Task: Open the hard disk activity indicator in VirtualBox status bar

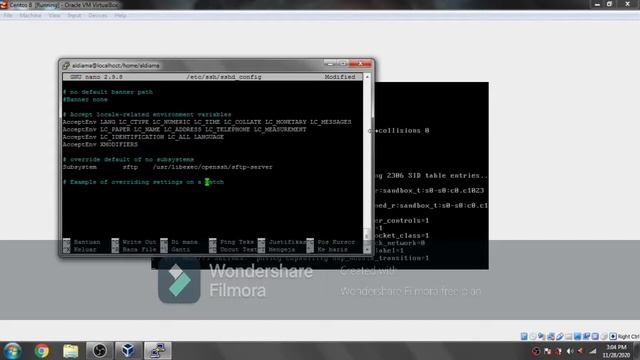Action: (x=524, y=336)
